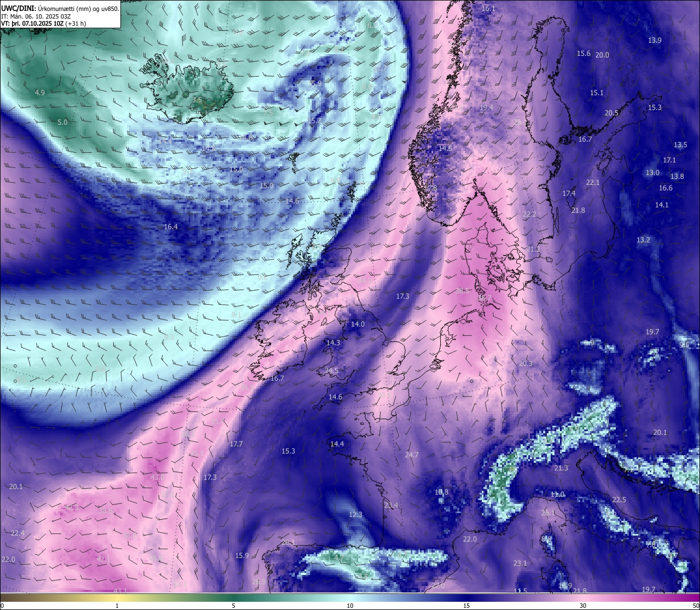Click the 14.5 value over Norway
The width and height of the screenshot is (700, 610).
[x=445, y=148]
